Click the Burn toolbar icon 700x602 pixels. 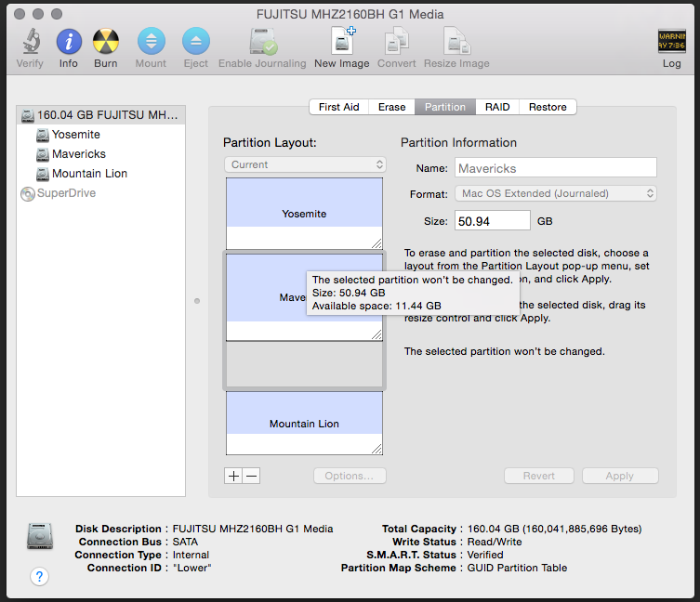106,42
